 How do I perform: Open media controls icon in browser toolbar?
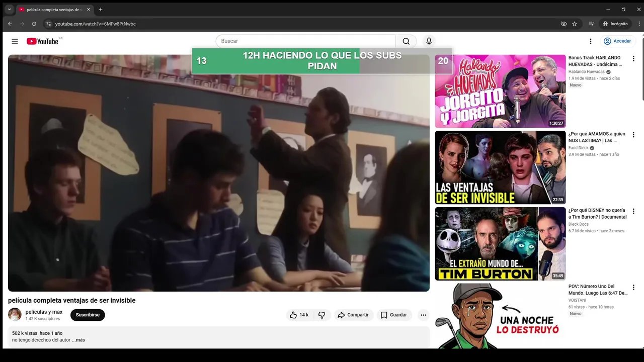pos(591,24)
